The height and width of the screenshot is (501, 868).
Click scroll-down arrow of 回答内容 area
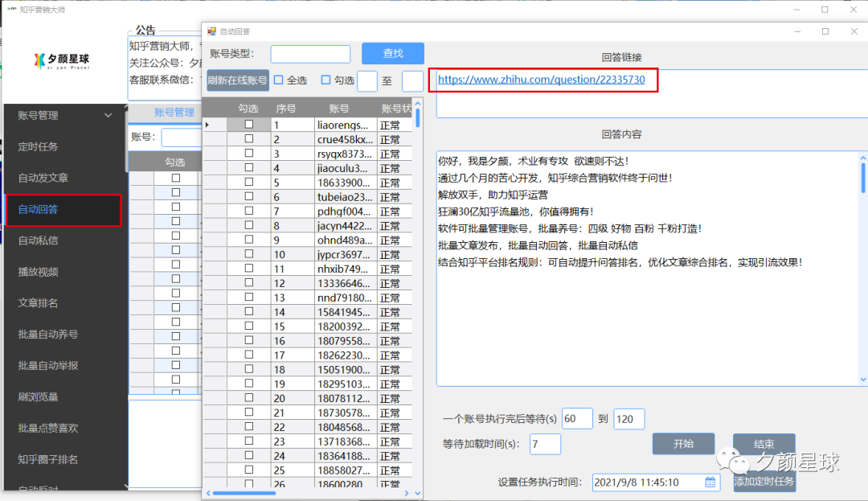(x=863, y=380)
